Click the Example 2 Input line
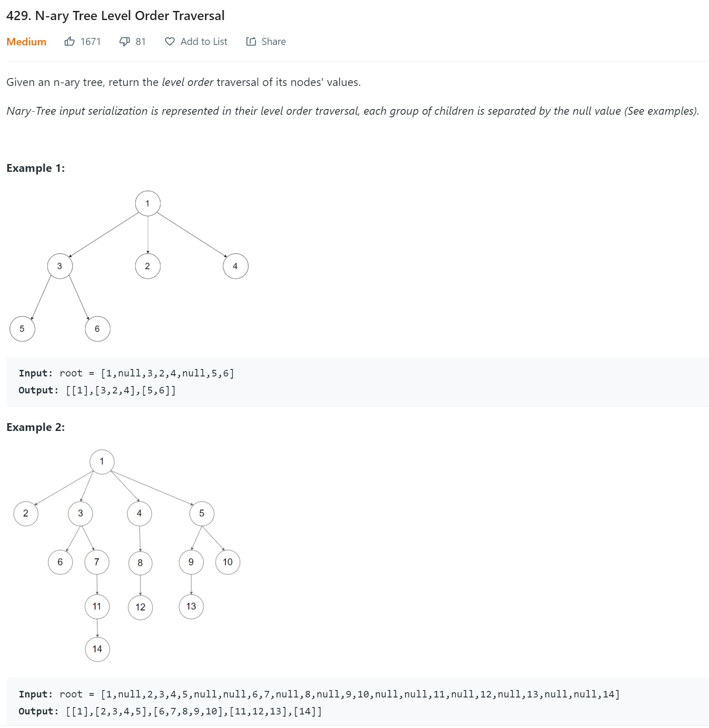The width and height of the screenshot is (709, 728). click(319, 694)
